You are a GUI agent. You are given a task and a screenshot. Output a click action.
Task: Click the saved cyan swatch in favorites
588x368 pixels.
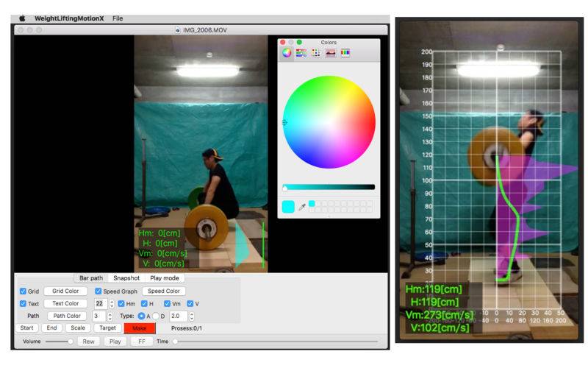[312, 204]
